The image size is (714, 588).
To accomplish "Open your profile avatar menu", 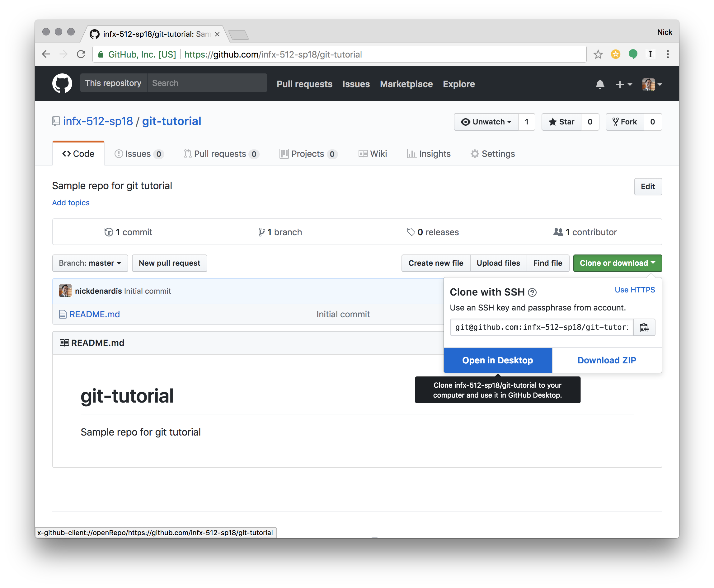I will click(649, 84).
